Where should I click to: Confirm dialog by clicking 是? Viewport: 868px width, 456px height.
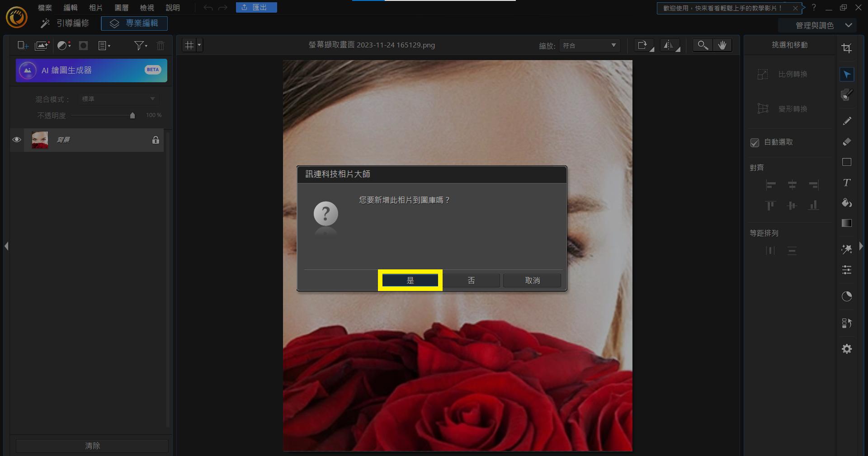pyautogui.click(x=410, y=280)
